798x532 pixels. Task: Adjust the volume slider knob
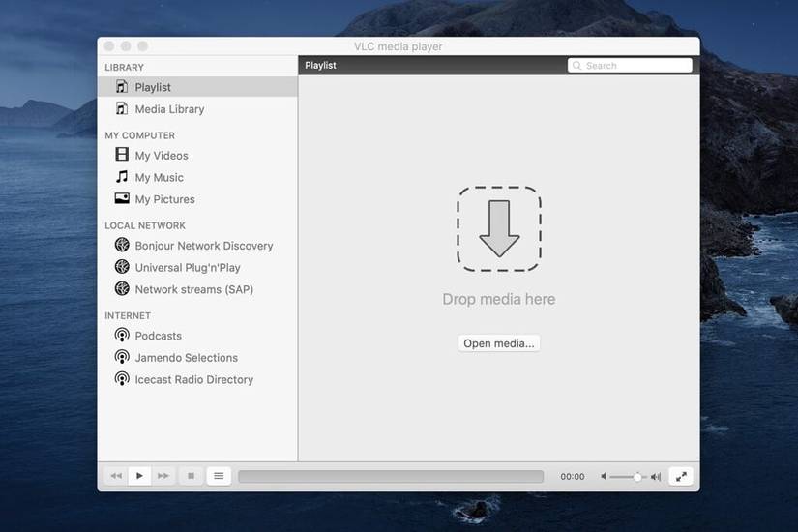click(x=637, y=477)
